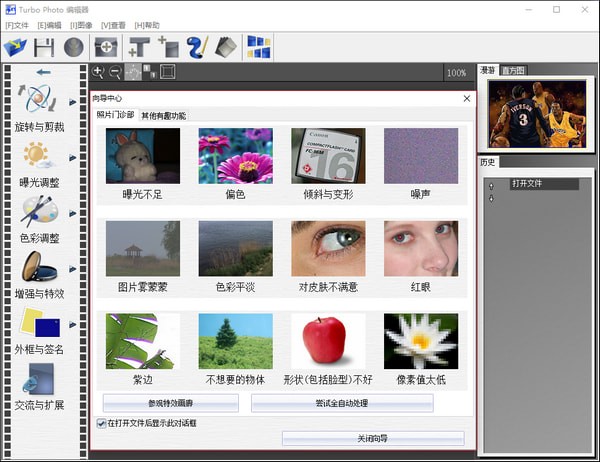Expand the arrow beside 增强与特效
Image resolution: width=600 pixels, height=462 pixels.
72,271
